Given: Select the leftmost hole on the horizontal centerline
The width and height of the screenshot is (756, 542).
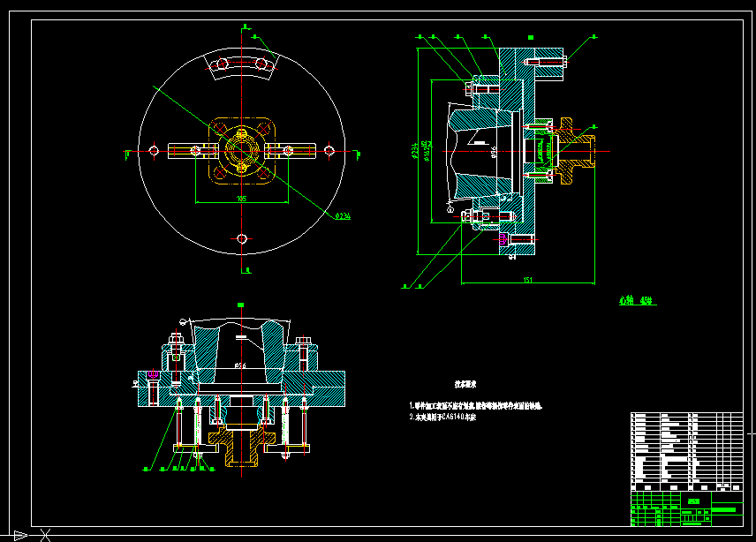Looking at the screenshot, I should click(x=154, y=151).
